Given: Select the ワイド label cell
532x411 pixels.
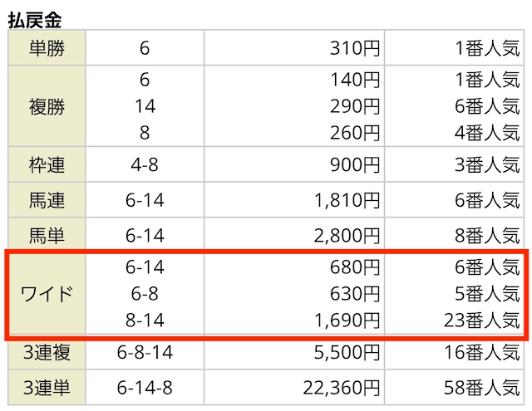Looking at the screenshot, I should 47,293.
